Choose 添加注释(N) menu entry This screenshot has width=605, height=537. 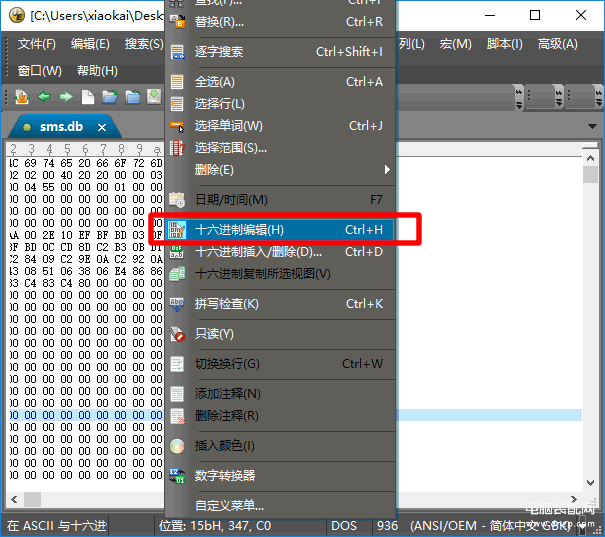pos(281,394)
